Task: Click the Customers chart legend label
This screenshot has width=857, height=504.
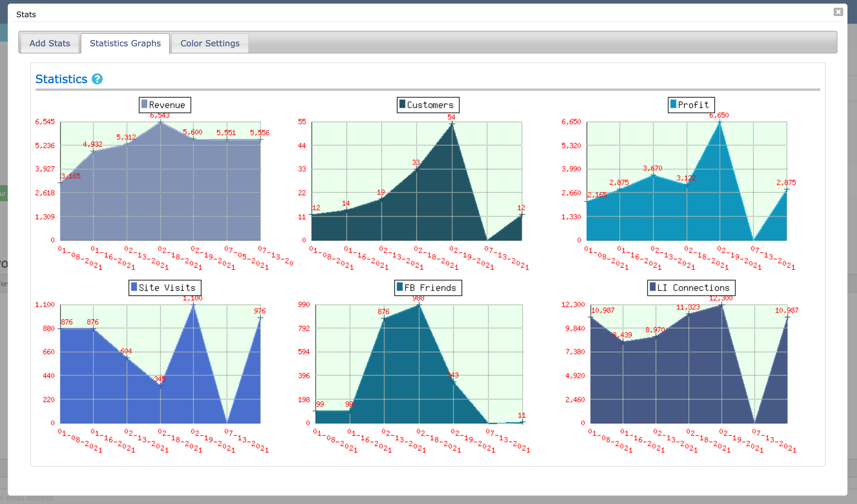Action: pos(430,105)
